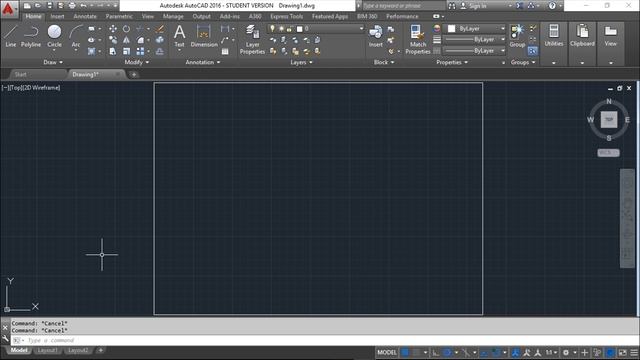Click the Offset tool icon
Screen dimensions: 640x360
160,51
